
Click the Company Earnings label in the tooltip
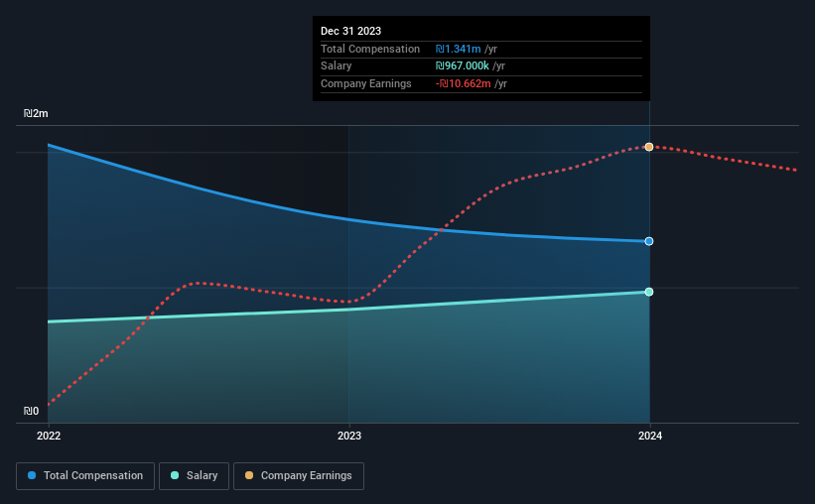point(366,83)
